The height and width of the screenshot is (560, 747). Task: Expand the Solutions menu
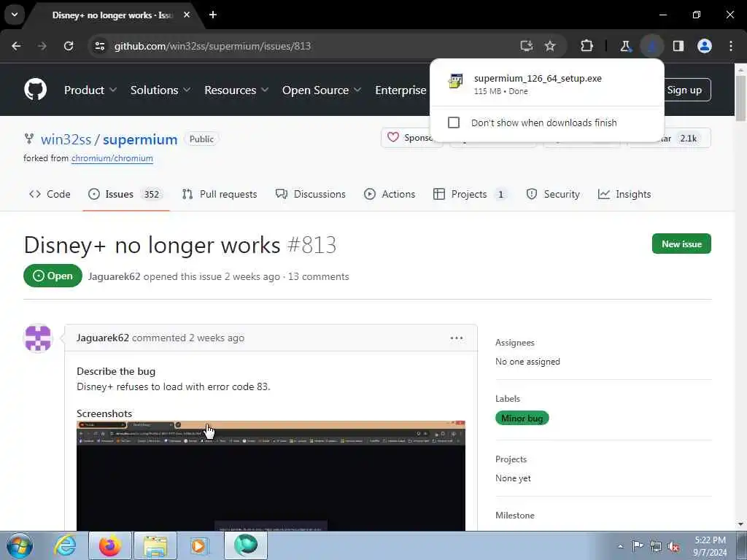(160, 90)
